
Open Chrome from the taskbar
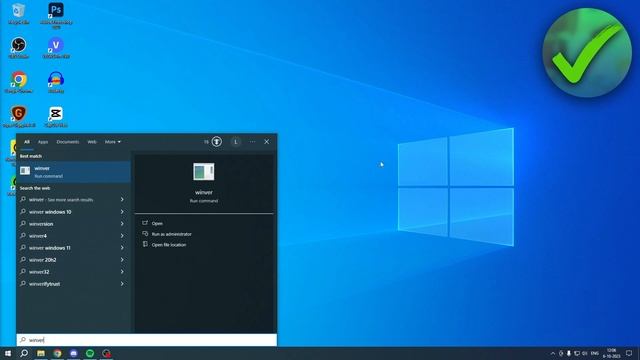(x=58, y=353)
